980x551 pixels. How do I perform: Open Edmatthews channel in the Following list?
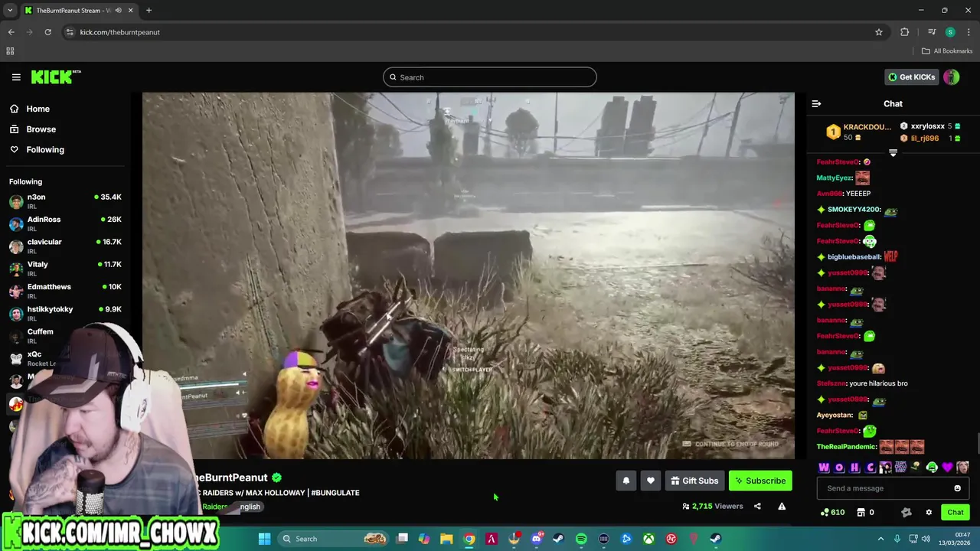65,291
